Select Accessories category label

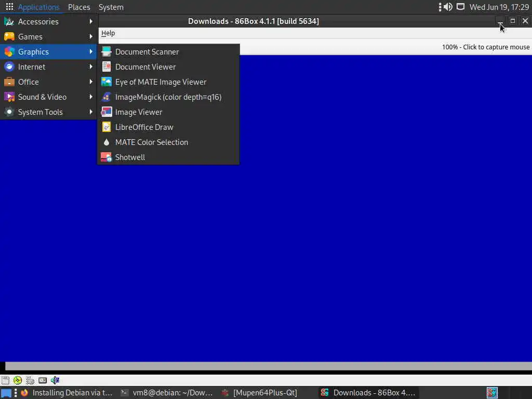(x=38, y=22)
